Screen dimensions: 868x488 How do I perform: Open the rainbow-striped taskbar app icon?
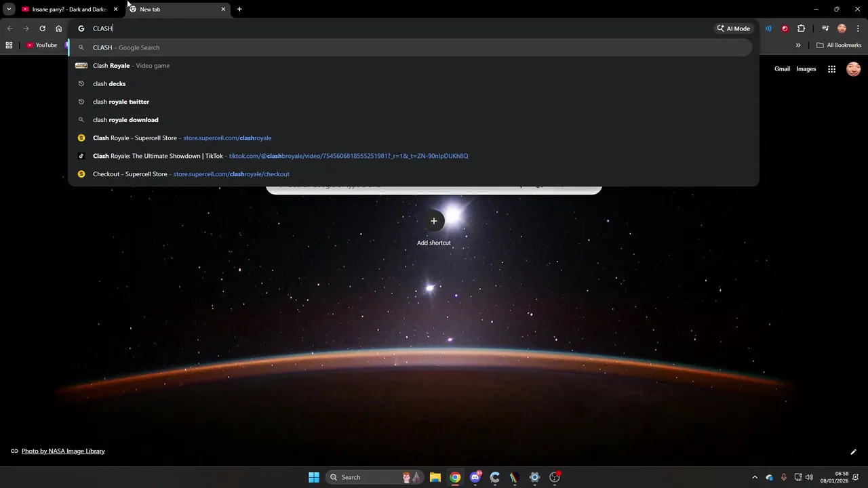(515, 477)
